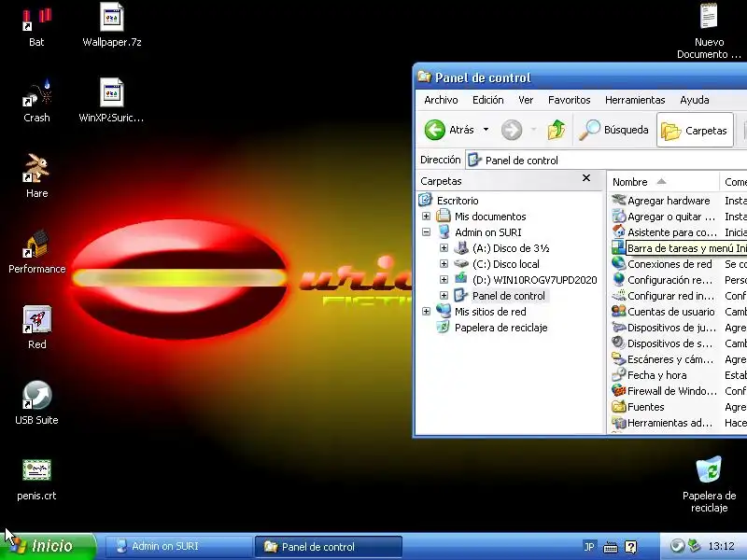
Task: Close the Carpetas folder pane
Action: 586,178
